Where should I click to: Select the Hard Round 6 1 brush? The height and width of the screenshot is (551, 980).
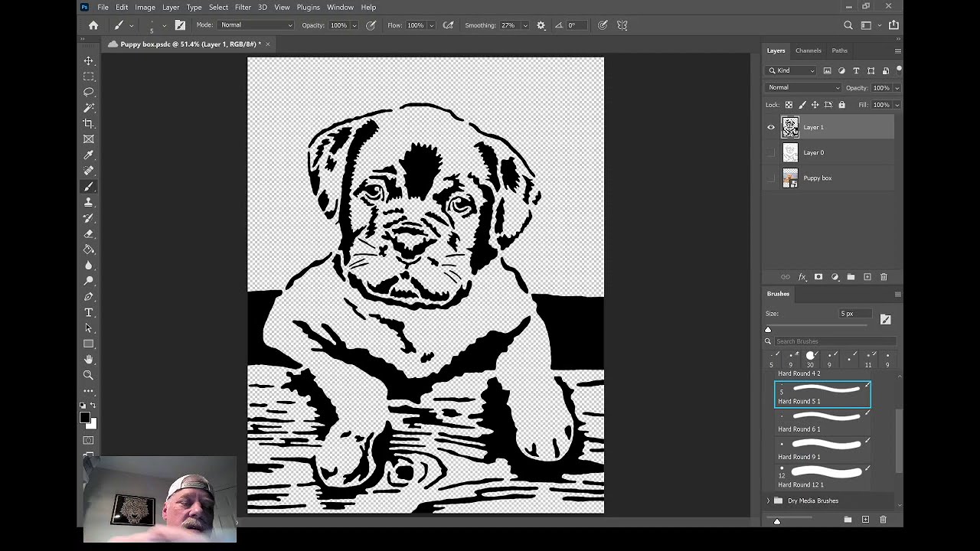point(822,422)
